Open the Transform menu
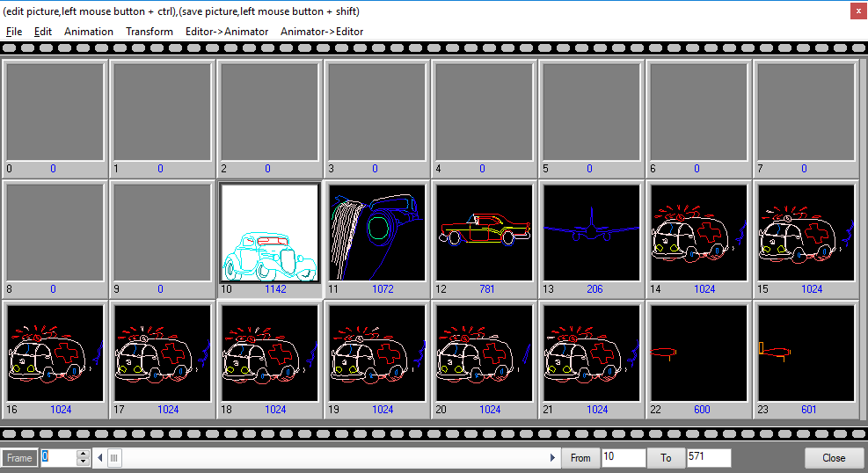The height and width of the screenshot is (473, 868). click(150, 32)
